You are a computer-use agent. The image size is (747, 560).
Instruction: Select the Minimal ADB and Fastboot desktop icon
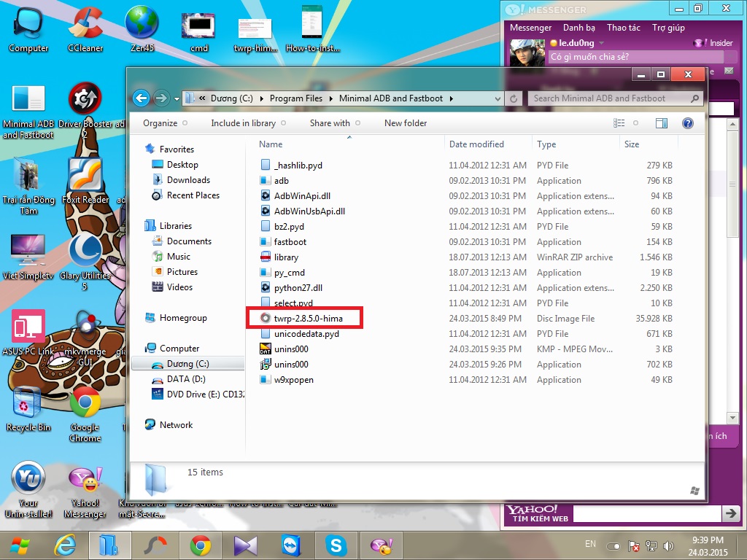coord(28,112)
